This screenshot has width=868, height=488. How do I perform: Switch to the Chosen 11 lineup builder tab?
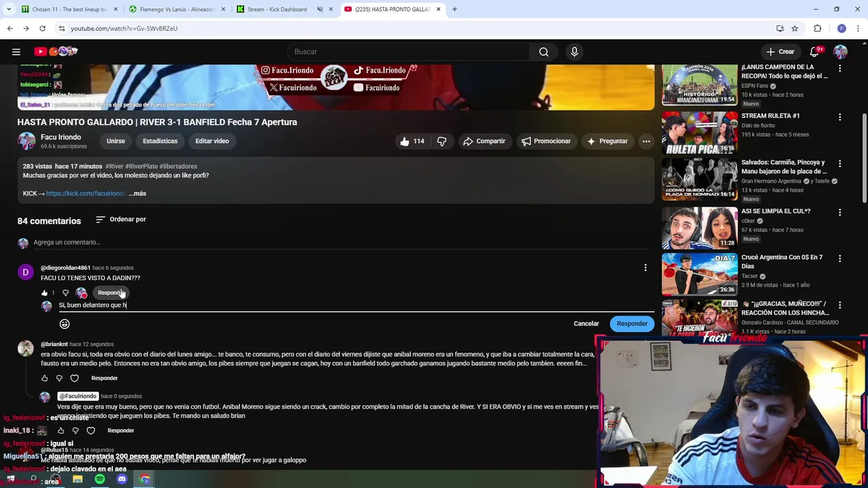pyautogui.click(x=68, y=9)
